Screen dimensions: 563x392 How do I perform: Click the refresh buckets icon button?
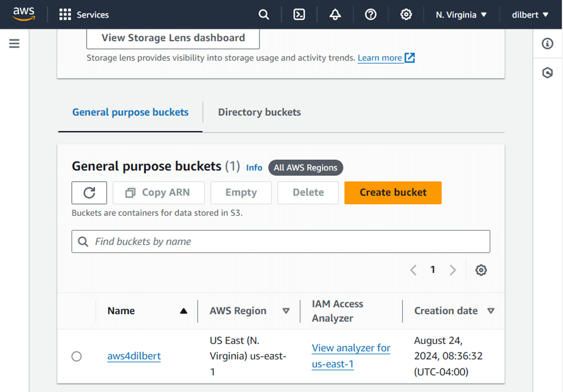[x=89, y=193]
